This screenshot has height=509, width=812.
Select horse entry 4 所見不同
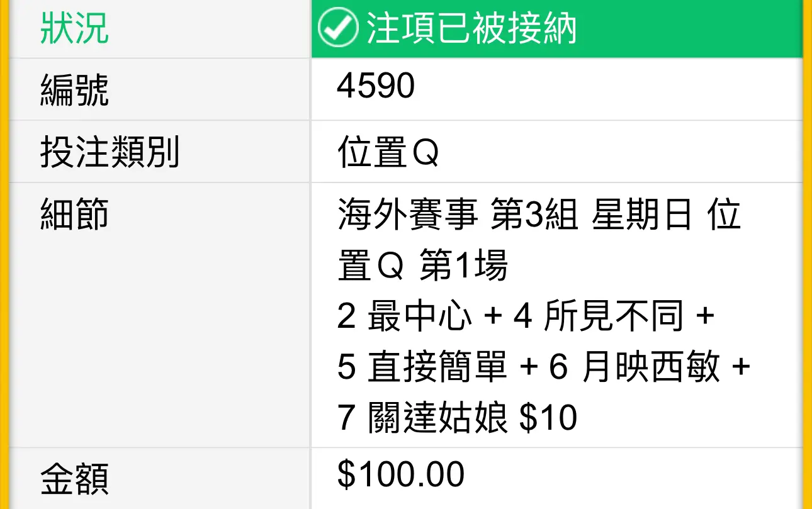click(x=599, y=316)
